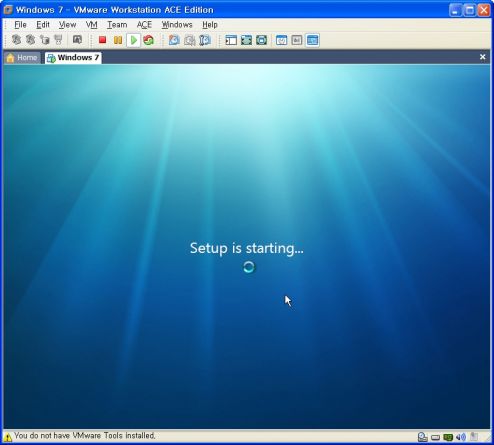Click the Revert to Snapshot toolbar icon
Image resolution: width=494 pixels, height=445 pixels.
[x=189, y=40]
